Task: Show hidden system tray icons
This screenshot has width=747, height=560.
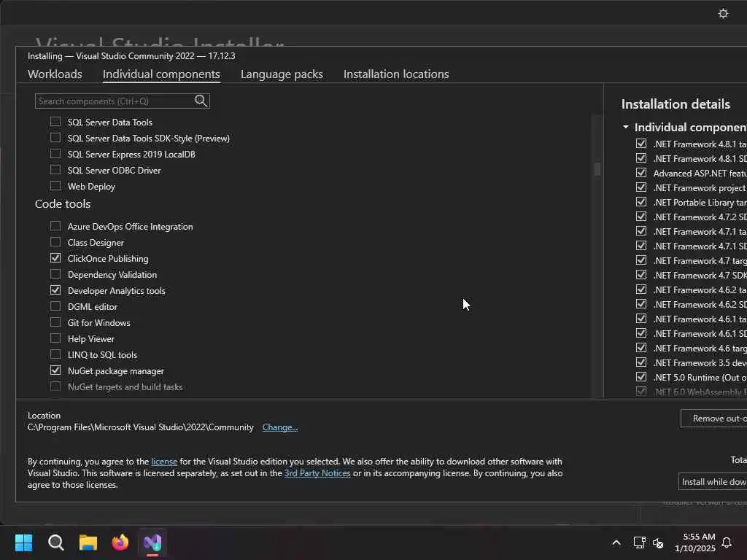Action: (616, 542)
